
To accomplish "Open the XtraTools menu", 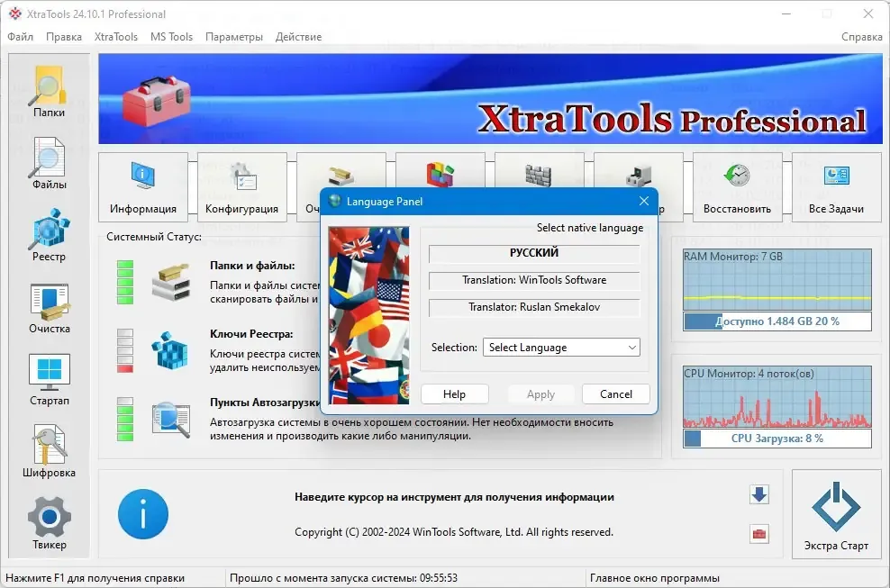I will tap(116, 37).
